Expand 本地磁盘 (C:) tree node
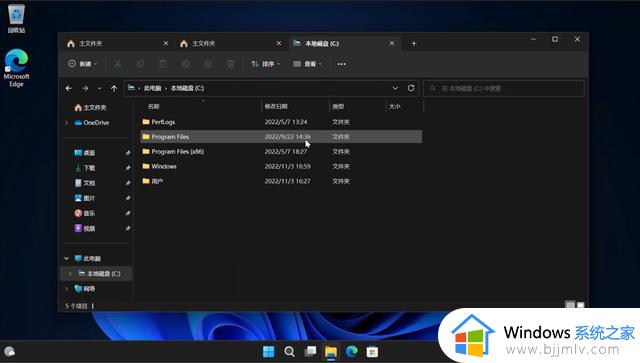This screenshot has height=363, width=640. (x=70, y=274)
